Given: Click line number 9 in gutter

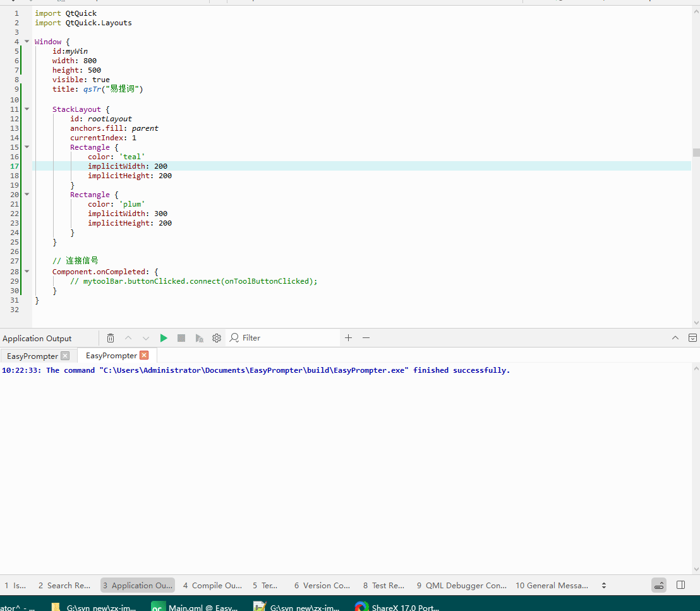Looking at the screenshot, I should point(16,89).
